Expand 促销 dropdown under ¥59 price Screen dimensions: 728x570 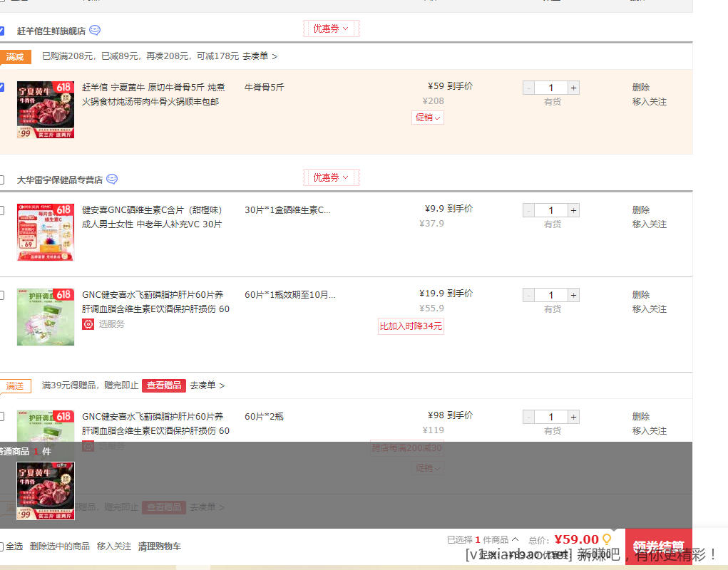pos(428,118)
